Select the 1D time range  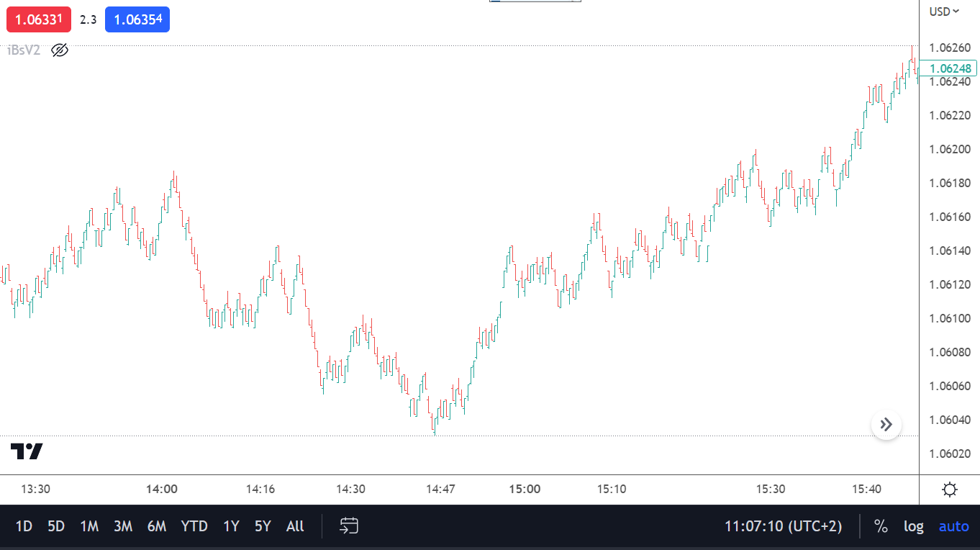click(x=24, y=526)
